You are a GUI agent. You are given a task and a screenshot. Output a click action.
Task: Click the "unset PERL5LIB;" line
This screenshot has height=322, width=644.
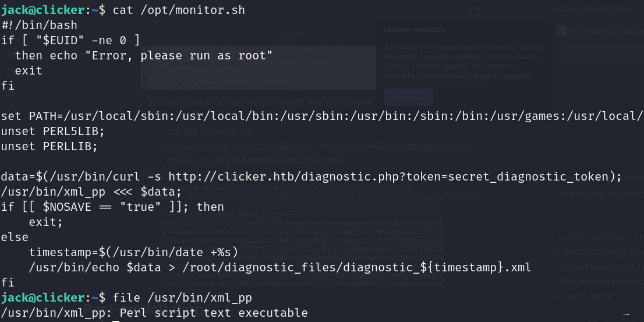(x=53, y=131)
